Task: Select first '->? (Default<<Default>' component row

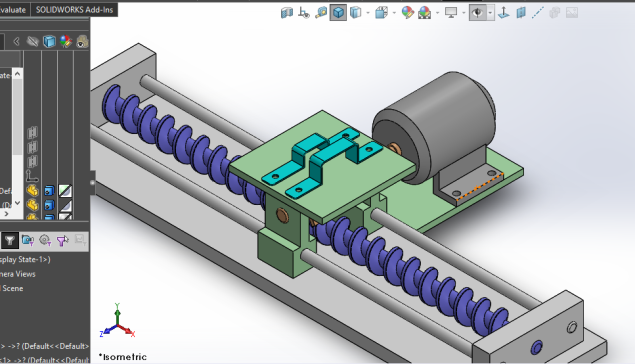Action: [45, 346]
